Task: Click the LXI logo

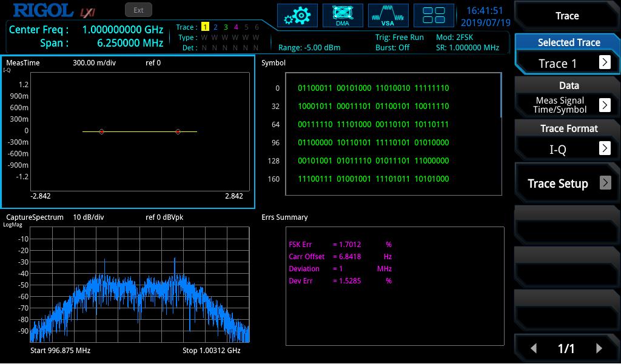Action: click(x=88, y=13)
